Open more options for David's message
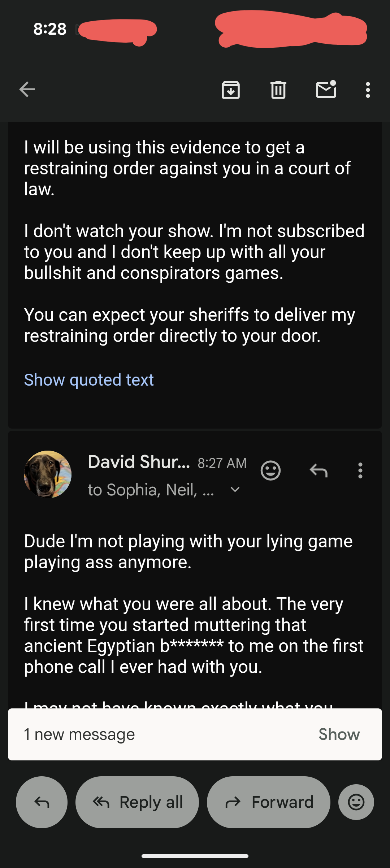 tap(360, 470)
